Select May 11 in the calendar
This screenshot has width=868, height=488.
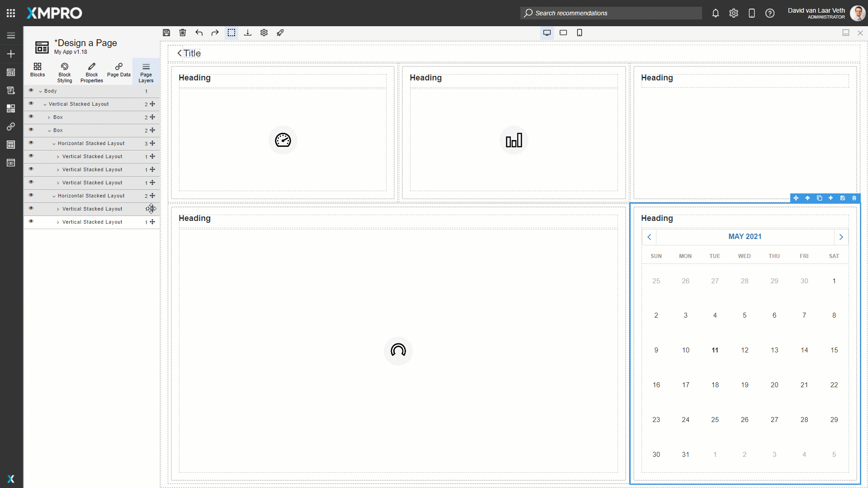(715, 350)
